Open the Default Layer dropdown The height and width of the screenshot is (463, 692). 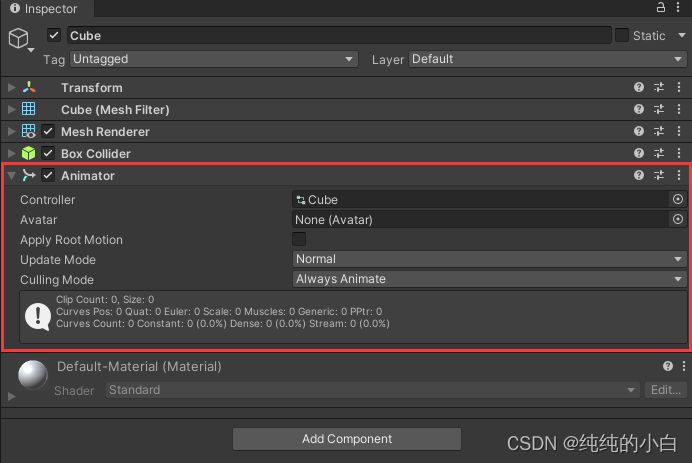(x=548, y=59)
